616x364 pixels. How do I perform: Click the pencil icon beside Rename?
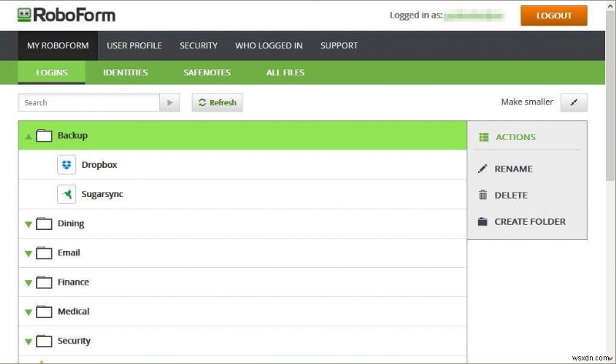pos(483,169)
